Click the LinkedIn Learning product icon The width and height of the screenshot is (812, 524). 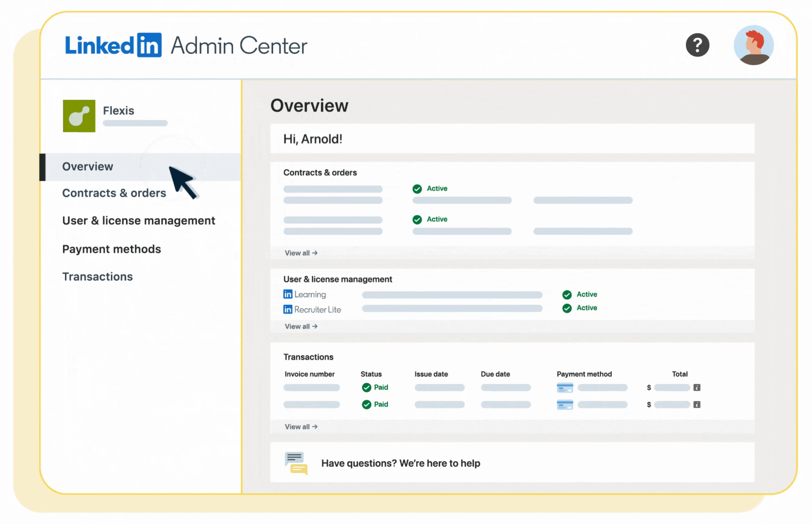[x=288, y=294]
